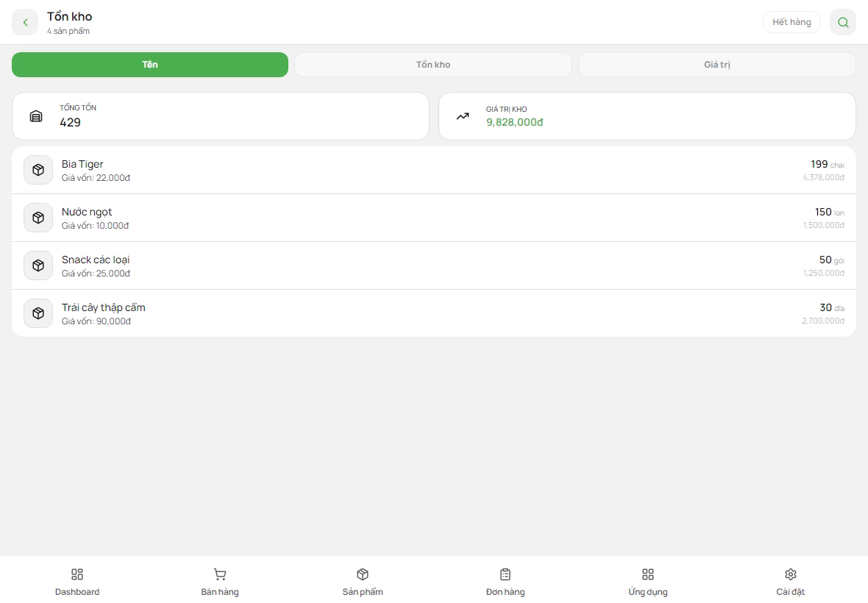868x603 pixels.
Task: Click the 4,378,000đ stock value
Action: coord(824,177)
